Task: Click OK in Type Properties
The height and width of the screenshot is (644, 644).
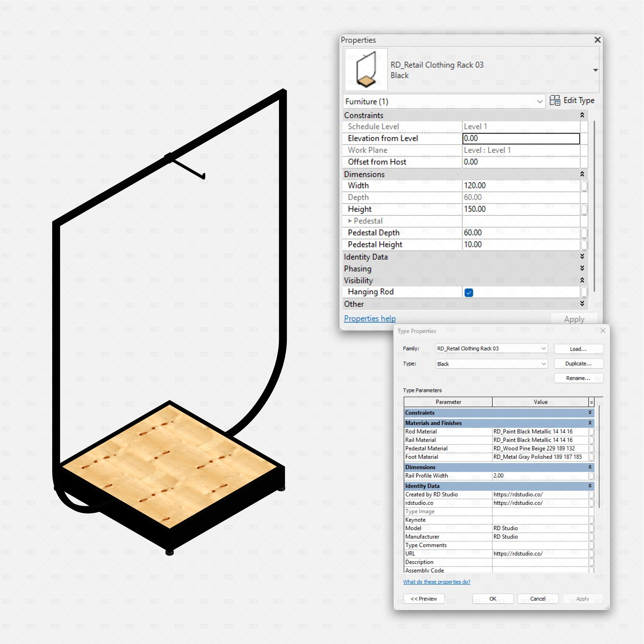Action: 493,599
